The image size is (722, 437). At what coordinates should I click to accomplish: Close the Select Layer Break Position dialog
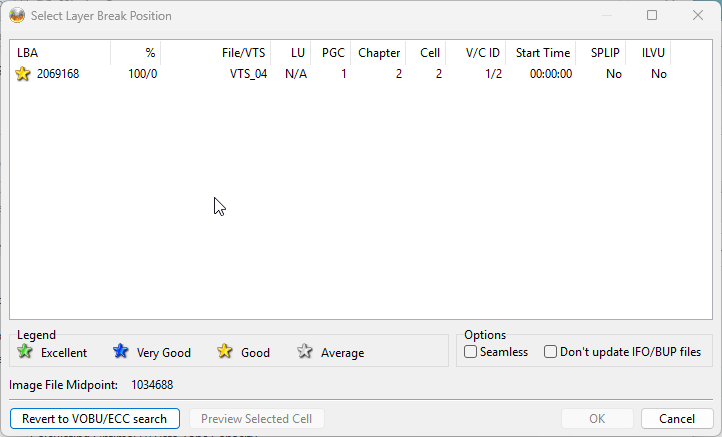pos(698,15)
